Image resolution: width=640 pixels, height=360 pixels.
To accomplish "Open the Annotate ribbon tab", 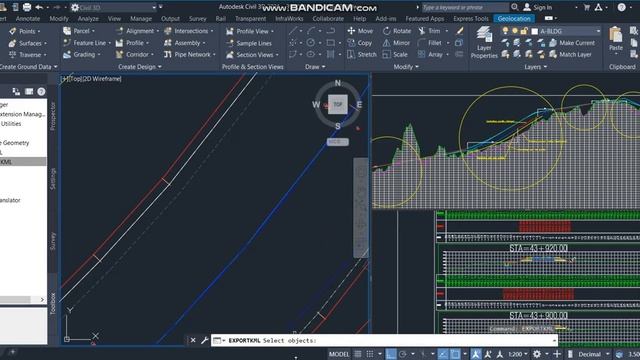I will click(28, 19).
